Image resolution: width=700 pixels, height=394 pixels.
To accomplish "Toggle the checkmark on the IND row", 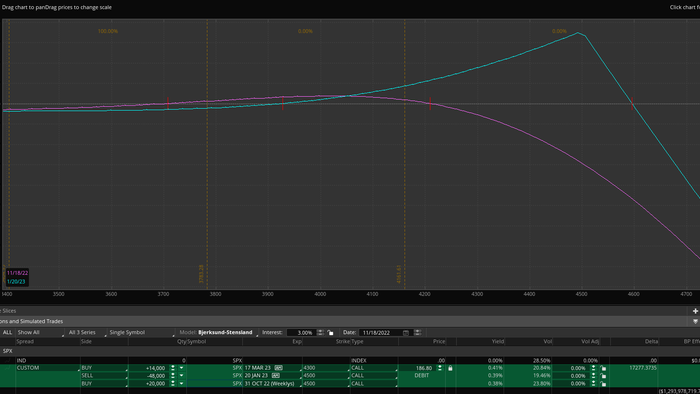I will tap(7, 361).
